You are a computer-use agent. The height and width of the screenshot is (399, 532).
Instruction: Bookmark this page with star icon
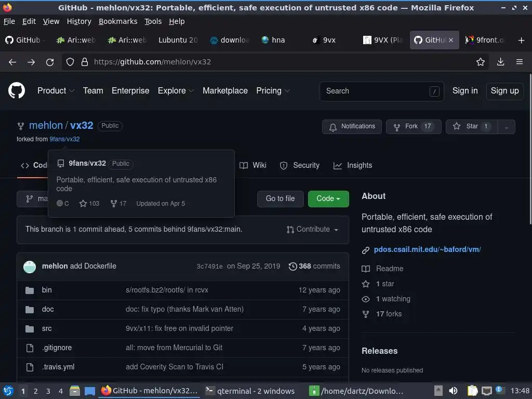tap(480, 62)
